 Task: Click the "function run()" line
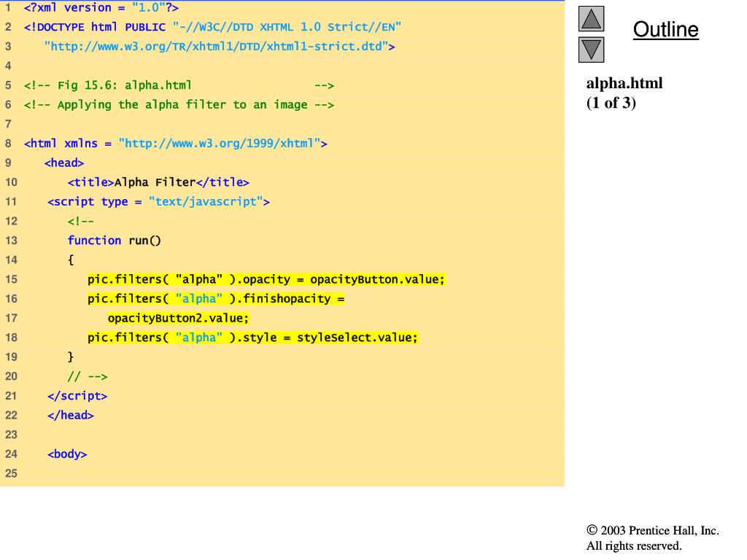pos(115,241)
